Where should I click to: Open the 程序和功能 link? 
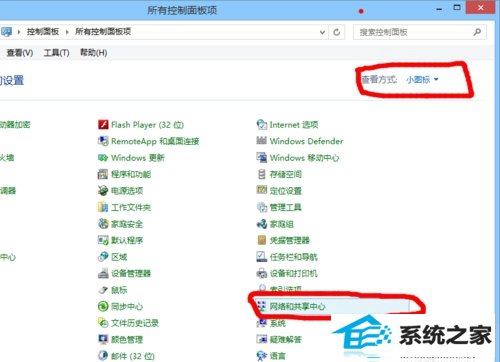click(131, 174)
